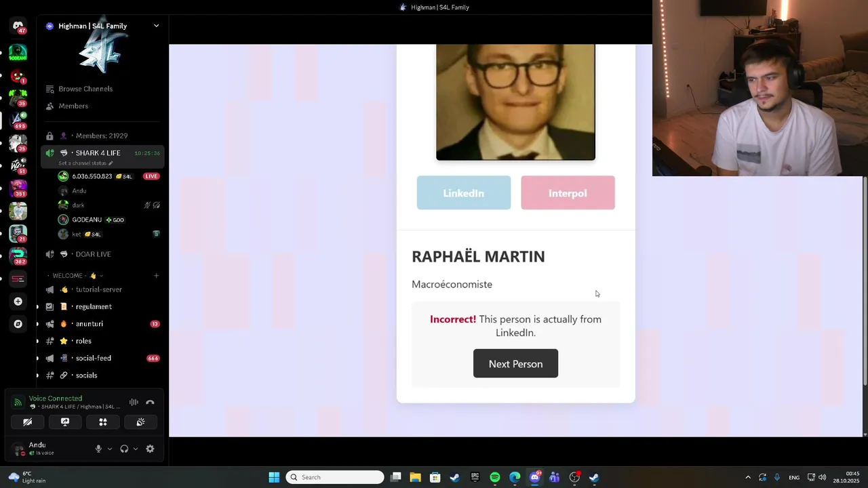Click the Voice Connected status text

click(56, 399)
